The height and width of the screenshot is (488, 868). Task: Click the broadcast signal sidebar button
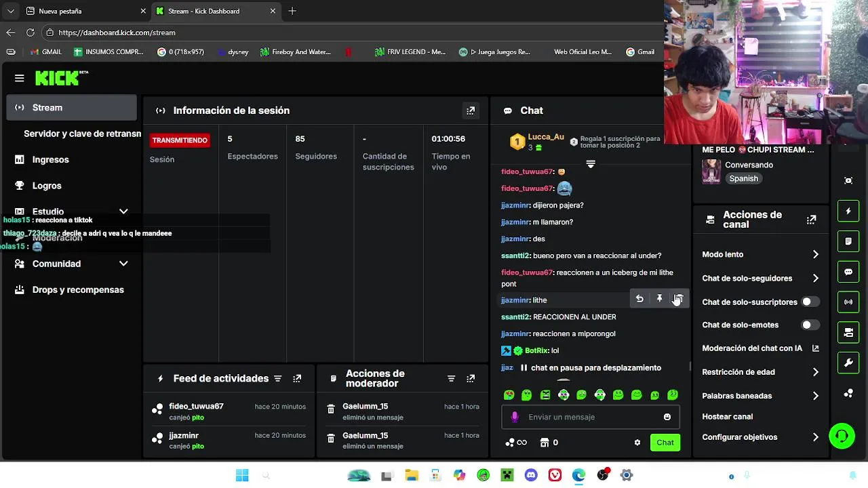pos(848,302)
